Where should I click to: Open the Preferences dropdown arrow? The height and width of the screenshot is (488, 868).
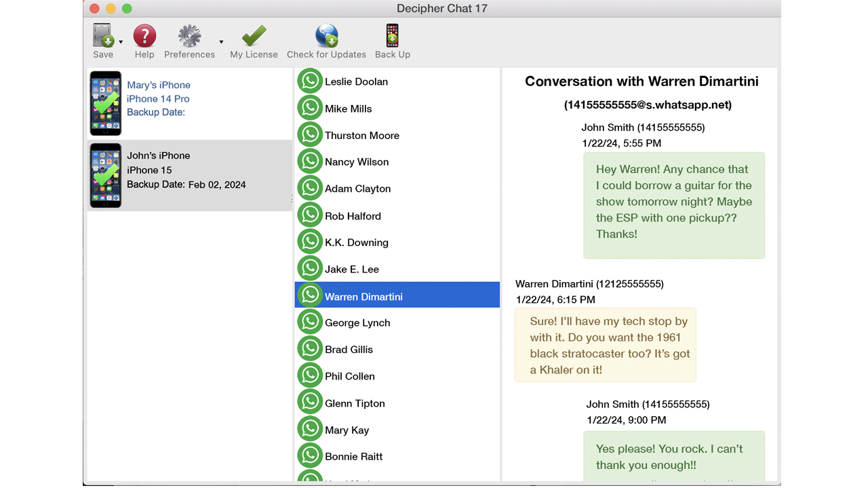pyautogui.click(x=220, y=41)
